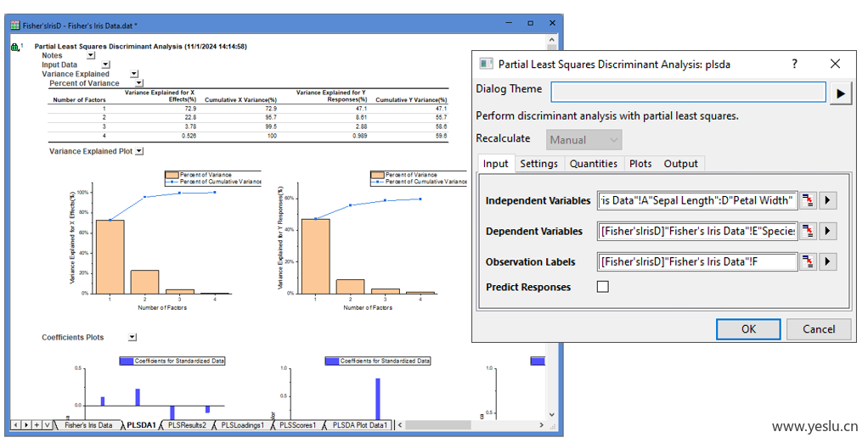Open the Fisher's Iris Data sheet tab

[88, 425]
